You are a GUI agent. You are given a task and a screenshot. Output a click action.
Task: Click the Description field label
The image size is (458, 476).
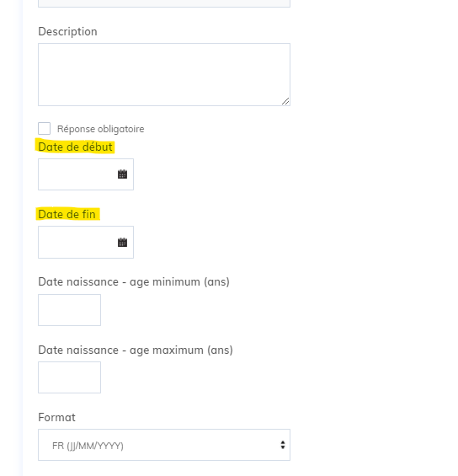click(67, 32)
